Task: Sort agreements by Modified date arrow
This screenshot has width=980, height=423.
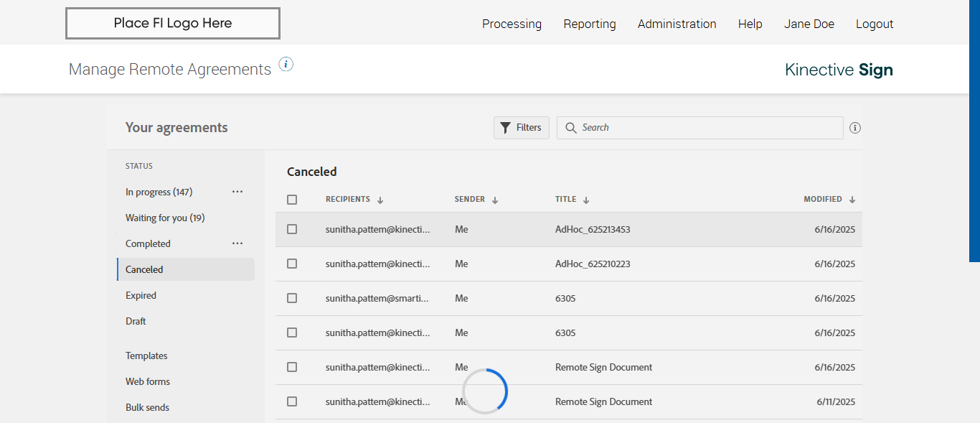Action: (852, 200)
